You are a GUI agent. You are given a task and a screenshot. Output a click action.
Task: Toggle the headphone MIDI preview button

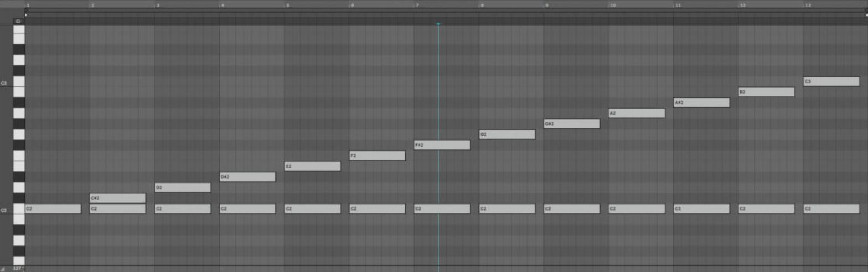pos(18,21)
